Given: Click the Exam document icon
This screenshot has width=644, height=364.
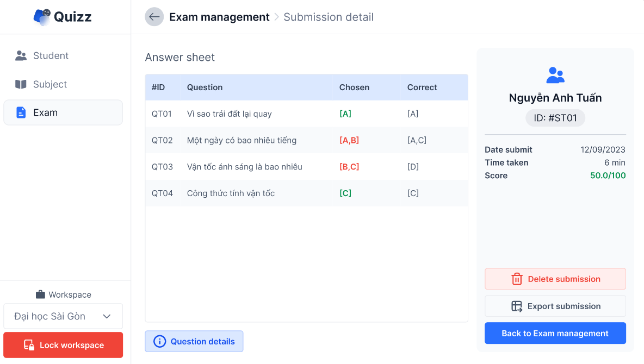Looking at the screenshot, I should pos(21,112).
